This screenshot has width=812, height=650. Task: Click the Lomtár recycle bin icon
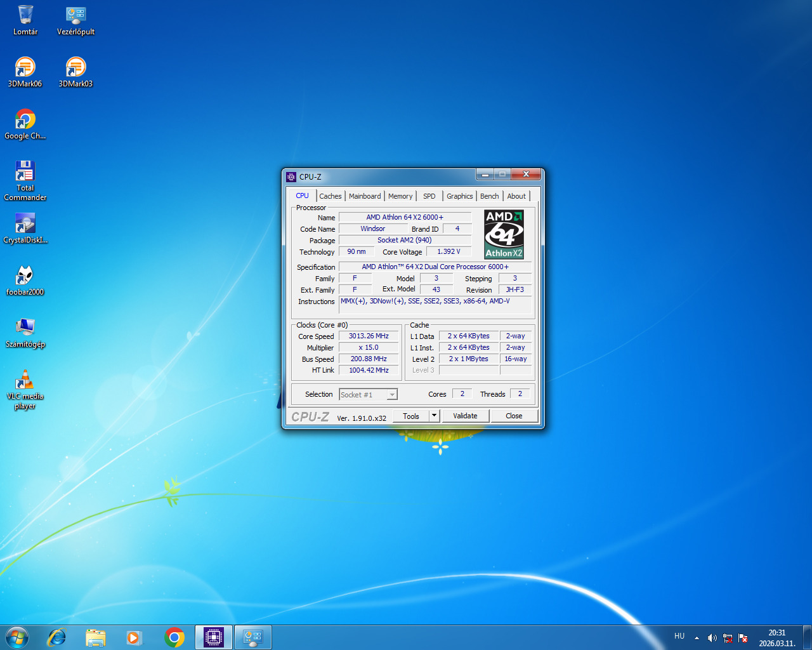pos(25,16)
